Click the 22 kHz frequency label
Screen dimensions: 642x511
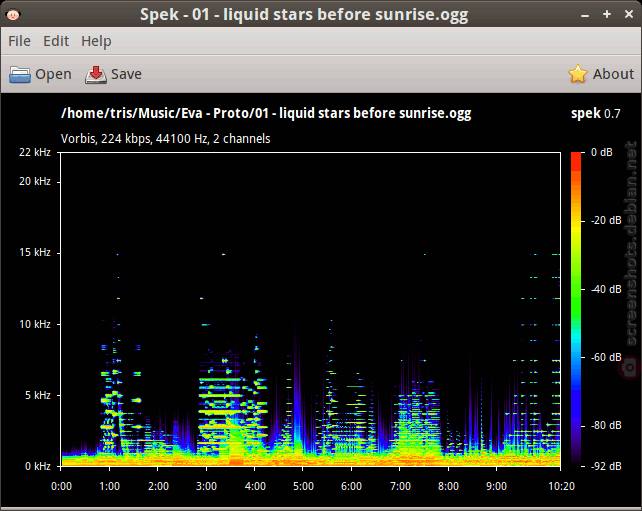35,152
